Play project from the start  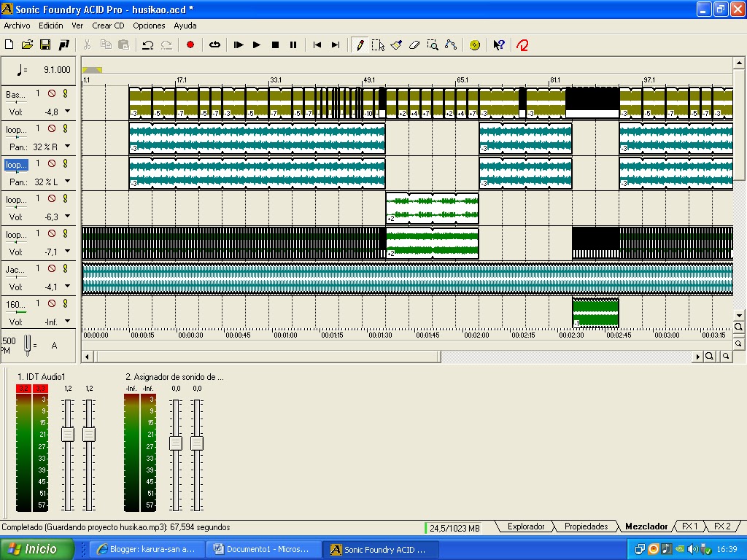click(x=239, y=44)
